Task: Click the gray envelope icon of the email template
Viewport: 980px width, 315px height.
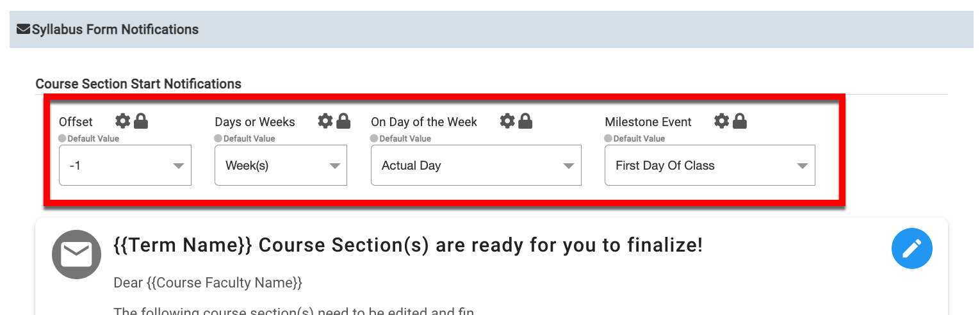Action: (76, 255)
